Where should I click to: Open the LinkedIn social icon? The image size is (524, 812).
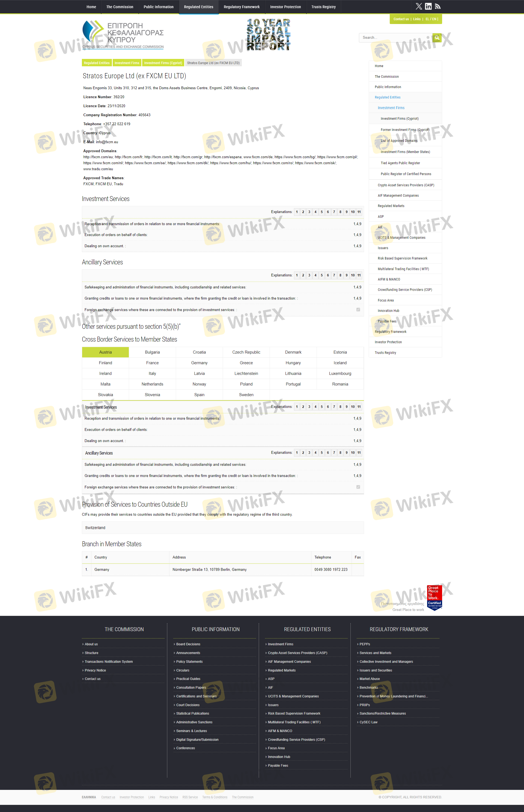click(x=428, y=7)
